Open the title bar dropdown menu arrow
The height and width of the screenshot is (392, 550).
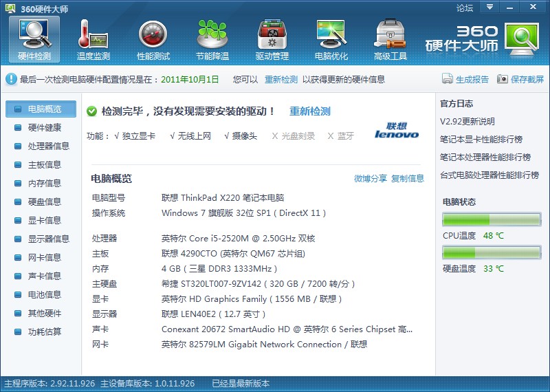tap(490, 7)
